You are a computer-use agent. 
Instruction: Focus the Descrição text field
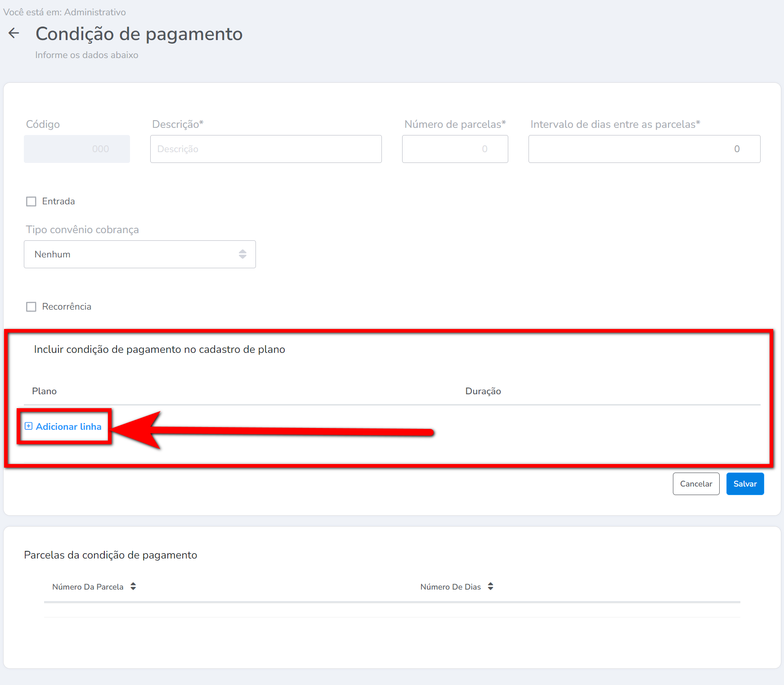pos(266,149)
